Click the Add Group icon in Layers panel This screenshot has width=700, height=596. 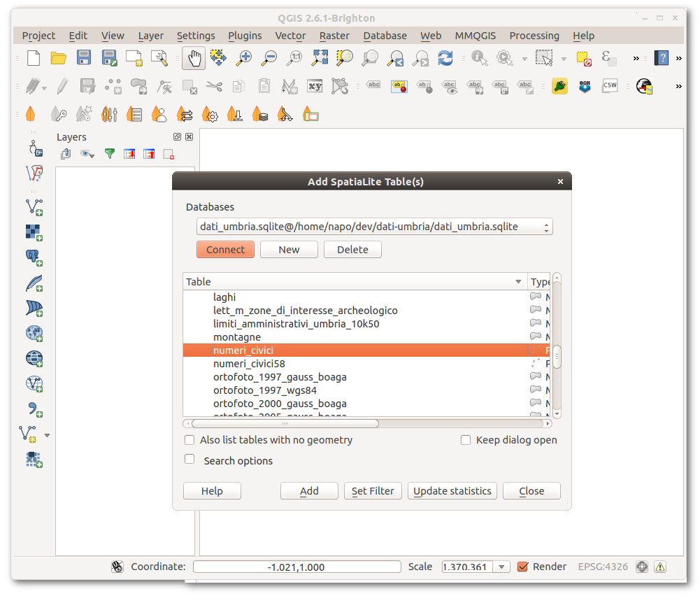click(x=66, y=154)
